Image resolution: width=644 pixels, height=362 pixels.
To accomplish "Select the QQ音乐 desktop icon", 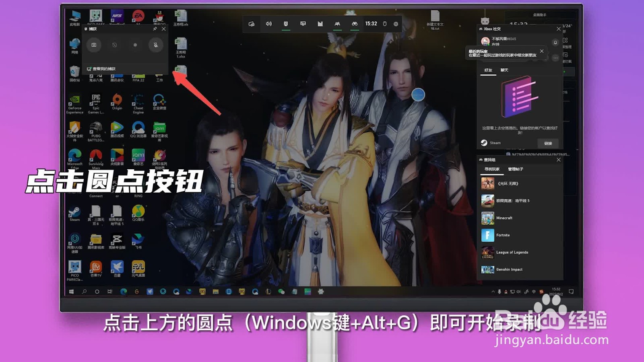I will coord(138,214).
